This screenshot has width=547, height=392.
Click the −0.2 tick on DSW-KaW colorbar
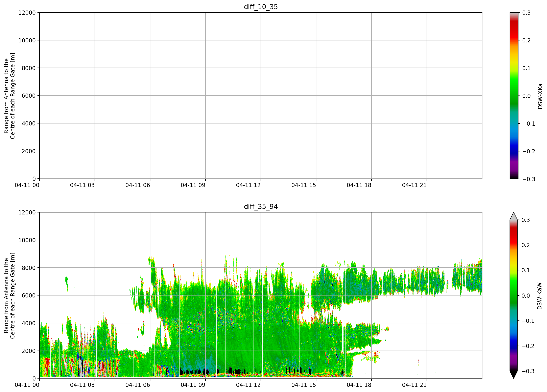click(528, 346)
